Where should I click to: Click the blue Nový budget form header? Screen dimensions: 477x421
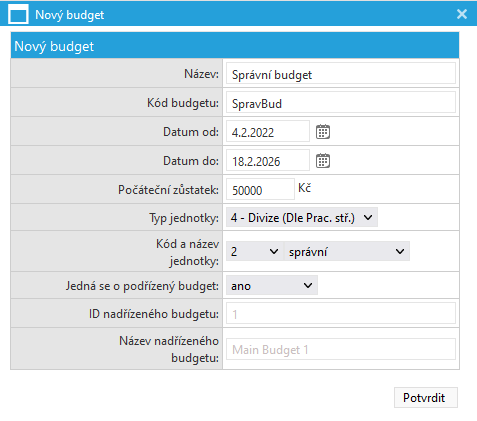tap(235, 46)
